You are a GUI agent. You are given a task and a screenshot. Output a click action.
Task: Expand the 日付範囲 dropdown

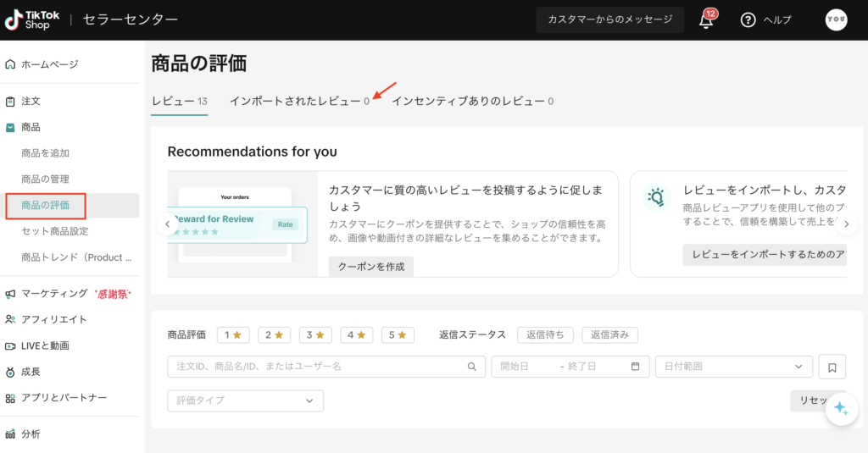coord(734,367)
